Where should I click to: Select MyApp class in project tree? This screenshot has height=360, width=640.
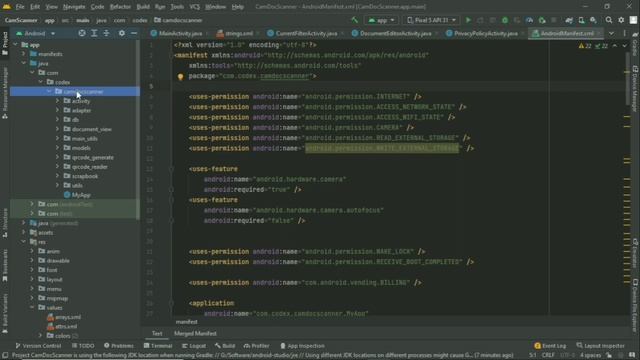pos(77,195)
